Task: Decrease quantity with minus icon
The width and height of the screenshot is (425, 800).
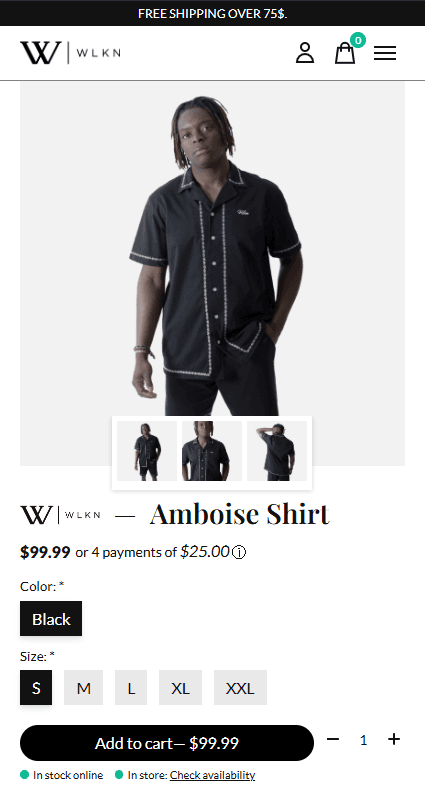Action: (333, 739)
